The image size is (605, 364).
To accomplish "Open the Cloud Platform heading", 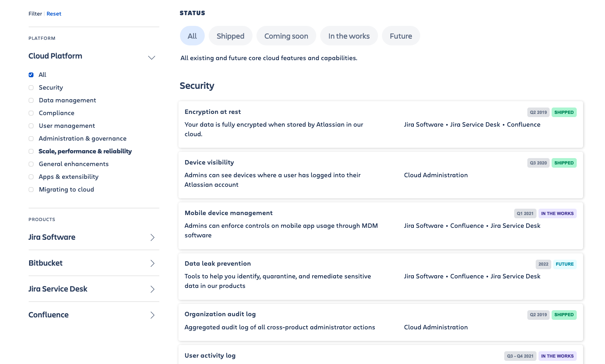I will point(55,56).
